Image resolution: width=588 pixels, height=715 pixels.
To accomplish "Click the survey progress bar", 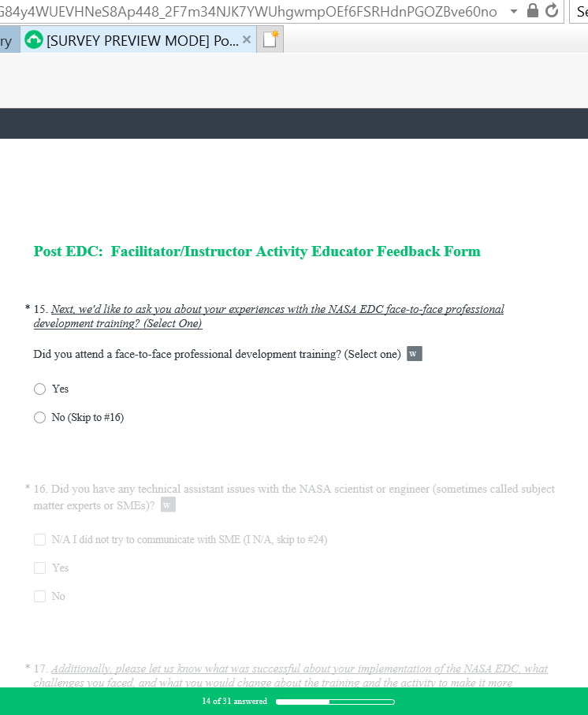I will [335, 702].
